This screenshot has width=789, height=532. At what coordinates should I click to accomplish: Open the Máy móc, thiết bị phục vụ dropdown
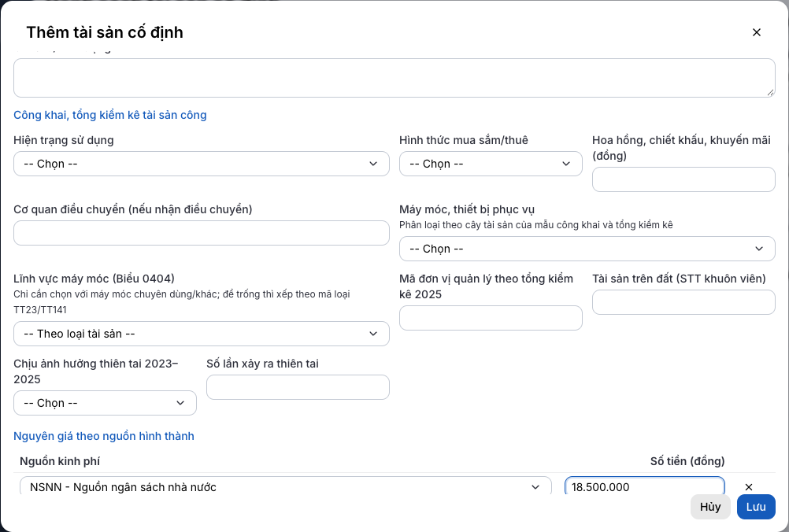click(x=587, y=249)
